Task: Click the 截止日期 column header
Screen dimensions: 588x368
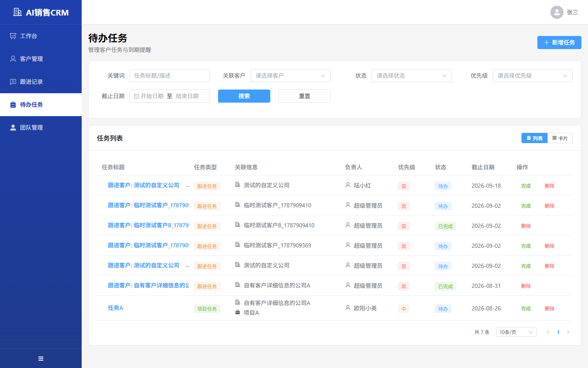Action: [x=483, y=167]
